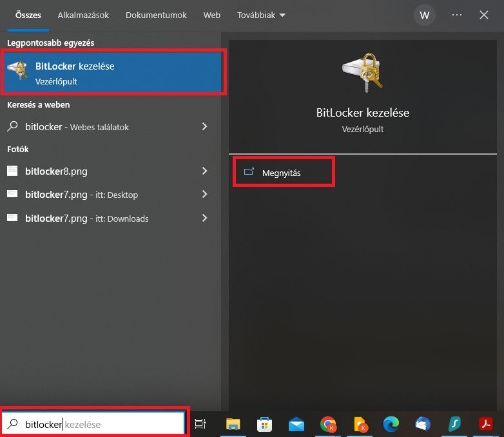Viewport: 504px width, 437px height.
Task: Open the Mail app icon
Action: [296, 423]
